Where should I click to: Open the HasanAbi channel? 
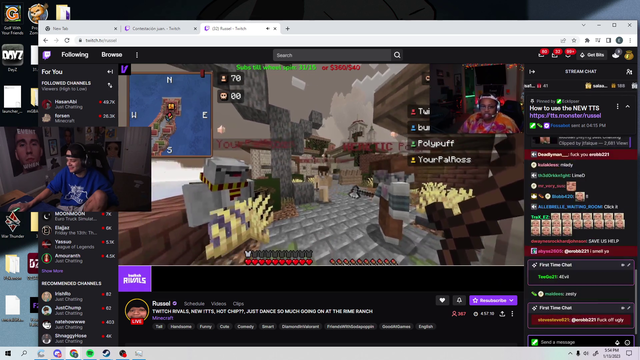[78, 104]
